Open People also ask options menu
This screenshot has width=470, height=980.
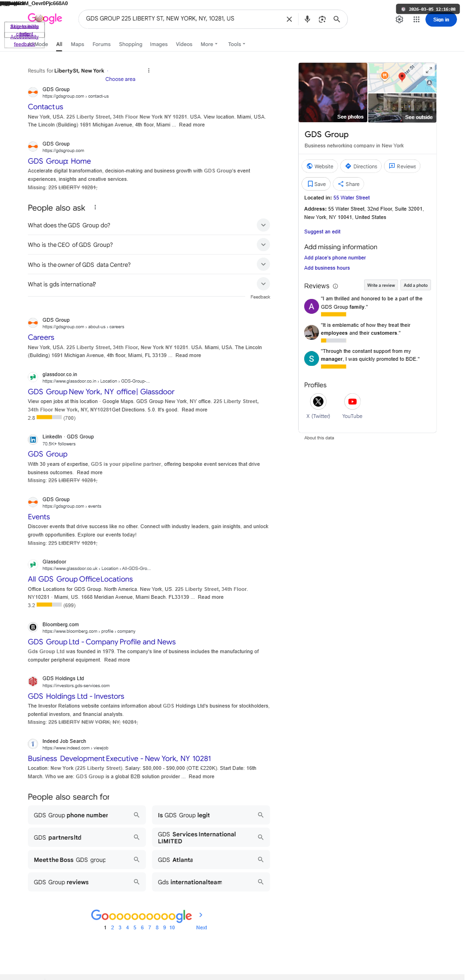pos(95,207)
